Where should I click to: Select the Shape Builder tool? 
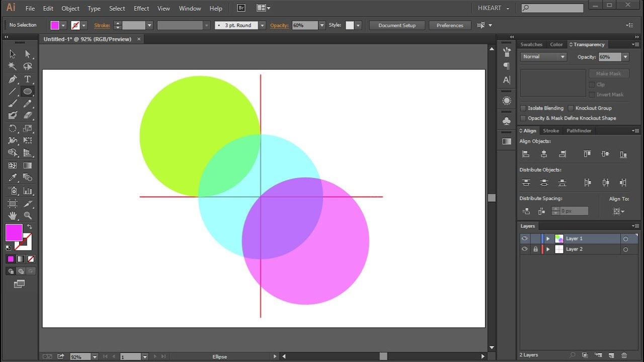pos(13,153)
